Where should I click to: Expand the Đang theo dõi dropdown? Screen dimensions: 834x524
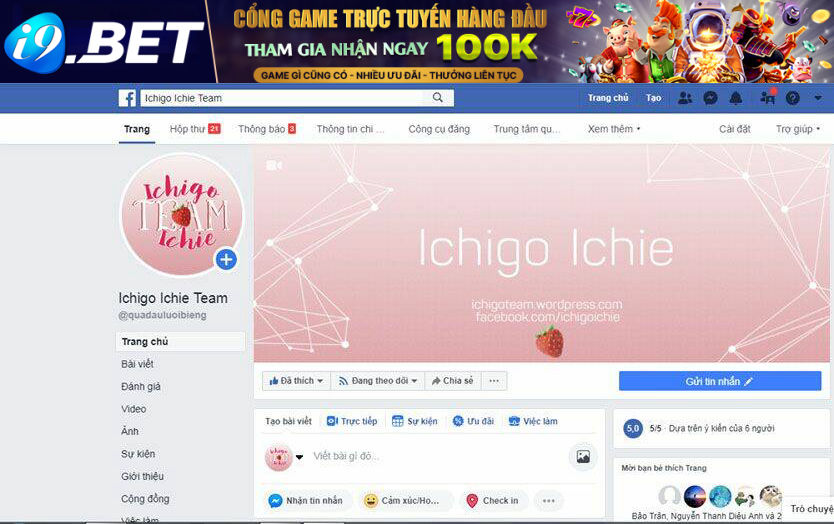point(378,381)
